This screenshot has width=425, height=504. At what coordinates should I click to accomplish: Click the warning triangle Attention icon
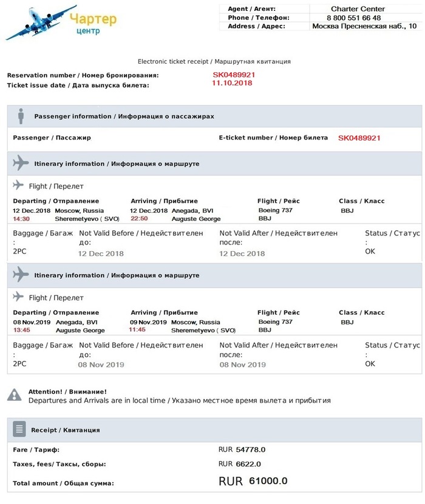coord(14,395)
